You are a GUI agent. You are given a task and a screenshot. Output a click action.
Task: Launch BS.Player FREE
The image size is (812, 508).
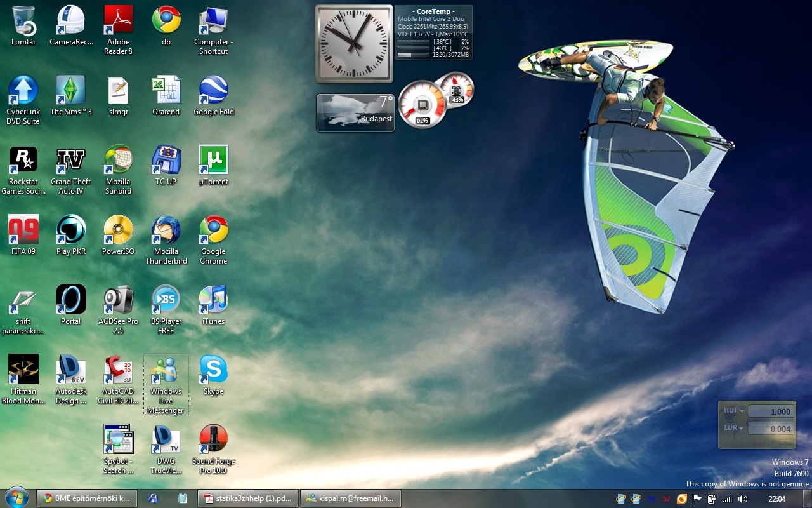coord(166,309)
